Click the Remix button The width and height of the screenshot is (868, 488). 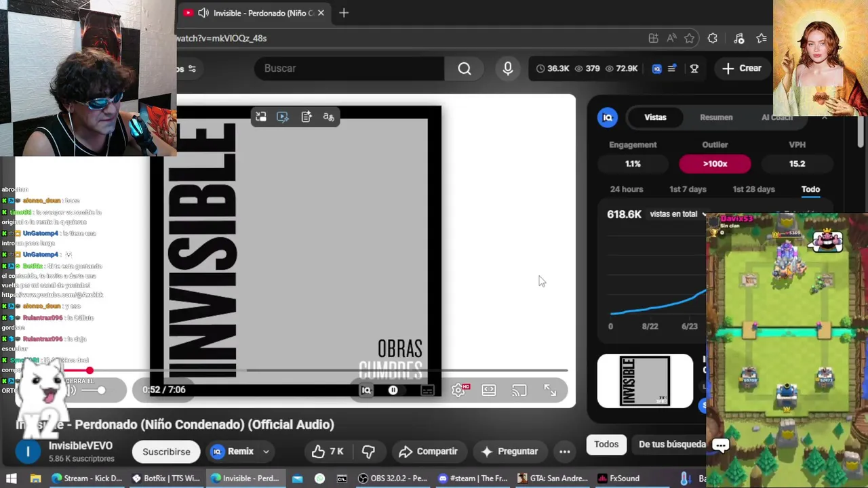[x=233, y=451]
